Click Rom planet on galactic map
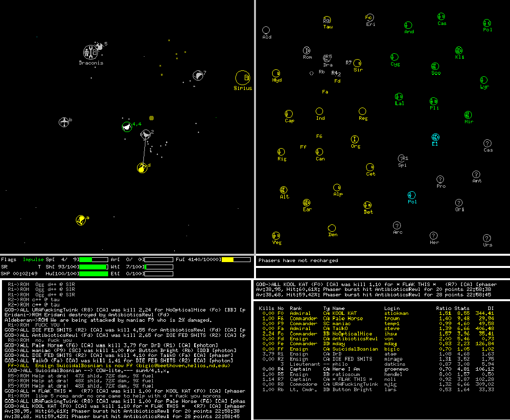 pyautogui.click(x=307, y=50)
